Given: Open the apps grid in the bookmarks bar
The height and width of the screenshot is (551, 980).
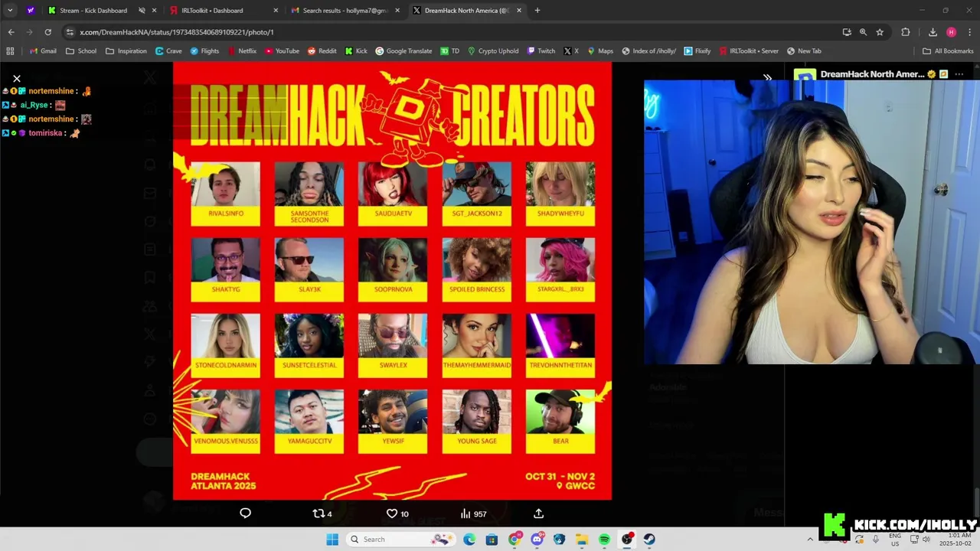Looking at the screenshot, I should (x=10, y=51).
